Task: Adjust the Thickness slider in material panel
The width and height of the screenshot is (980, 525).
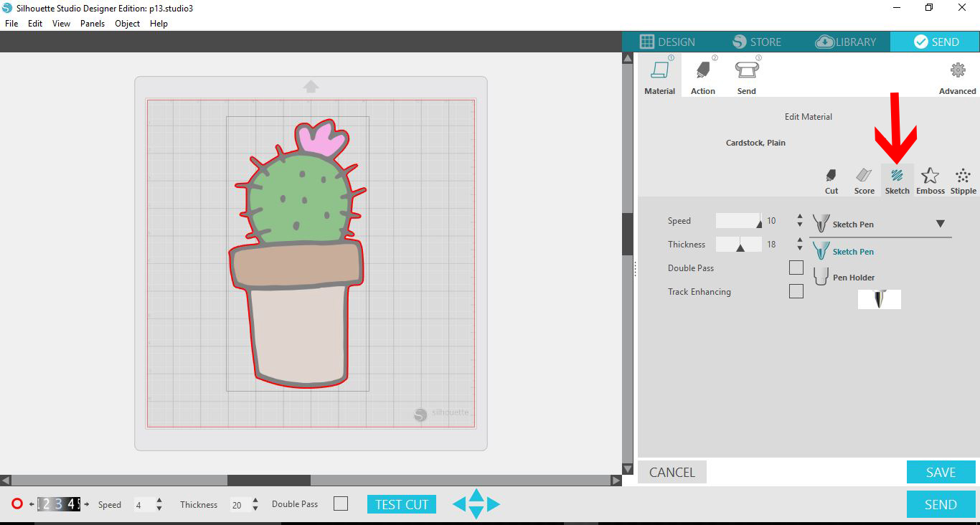Action: tap(739, 245)
